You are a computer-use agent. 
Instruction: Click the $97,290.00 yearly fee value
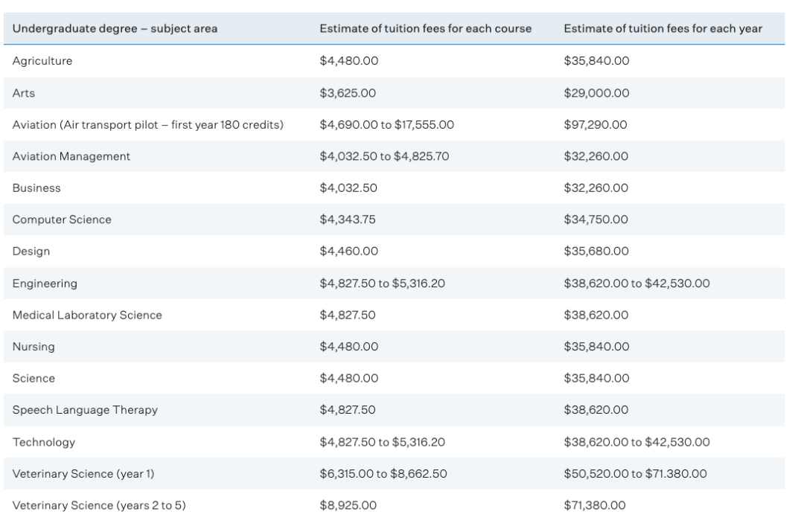coord(596,124)
